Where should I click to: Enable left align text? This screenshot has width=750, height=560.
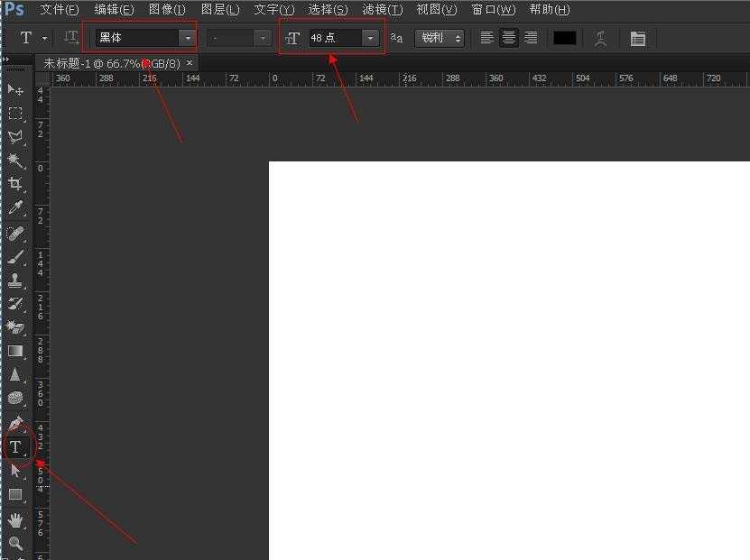(487, 38)
